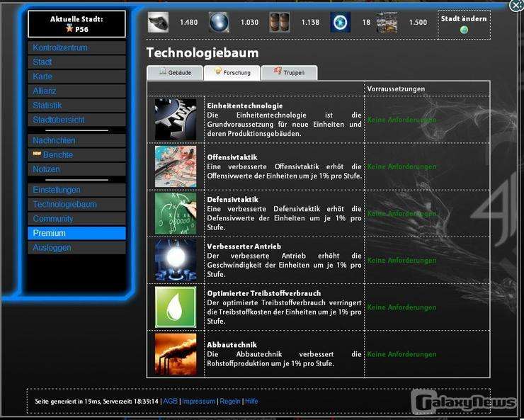Switch to the Truppen tab
Image resolution: width=524 pixels, height=420 pixels.
pyautogui.click(x=290, y=72)
